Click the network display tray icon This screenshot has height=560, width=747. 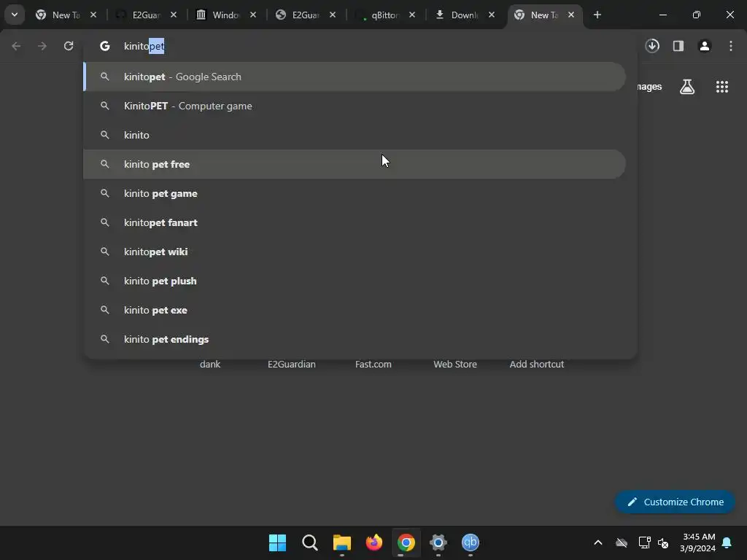[644, 542]
